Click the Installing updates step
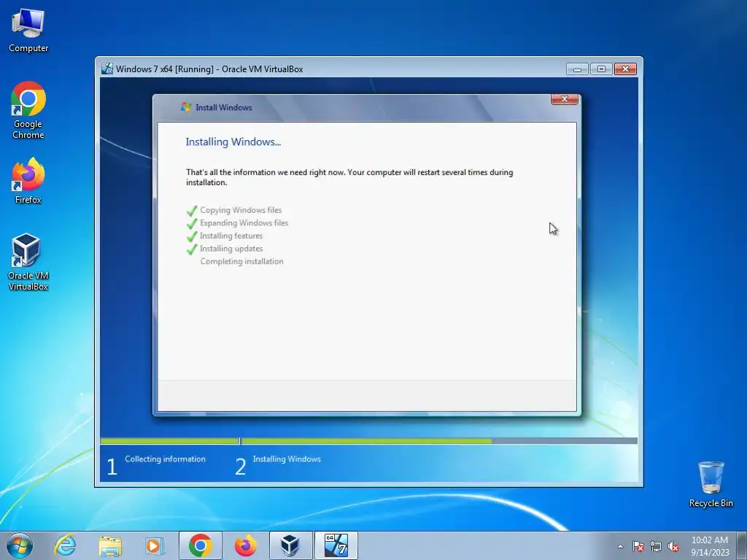Screen dimensions: 747x560 click(x=231, y=249)
